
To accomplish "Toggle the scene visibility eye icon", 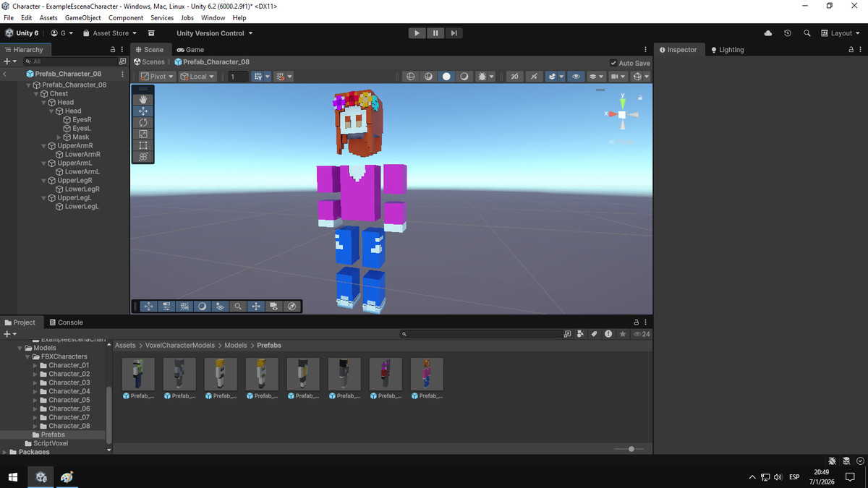I will click(x=575, y=76).
